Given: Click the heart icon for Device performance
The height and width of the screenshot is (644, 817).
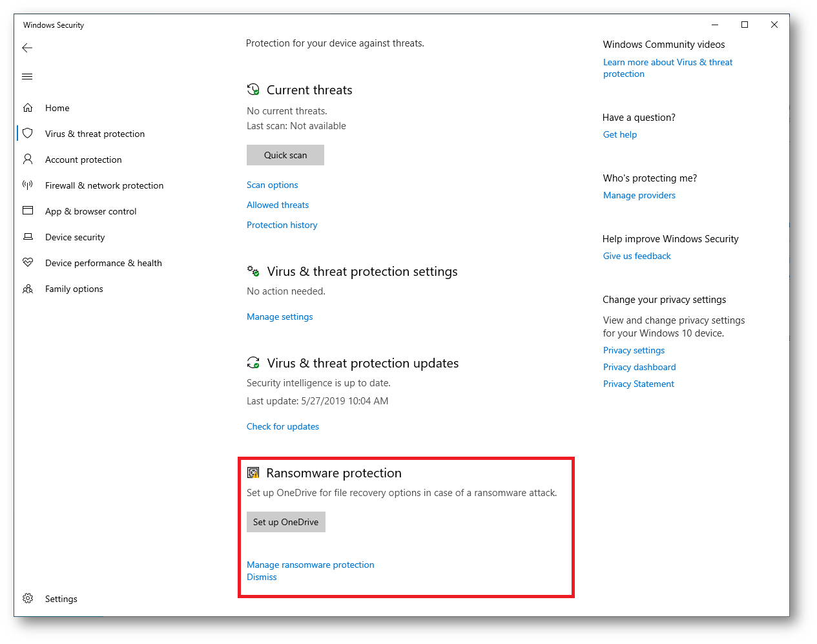Looking at the screenshot, I should [28, 262].
